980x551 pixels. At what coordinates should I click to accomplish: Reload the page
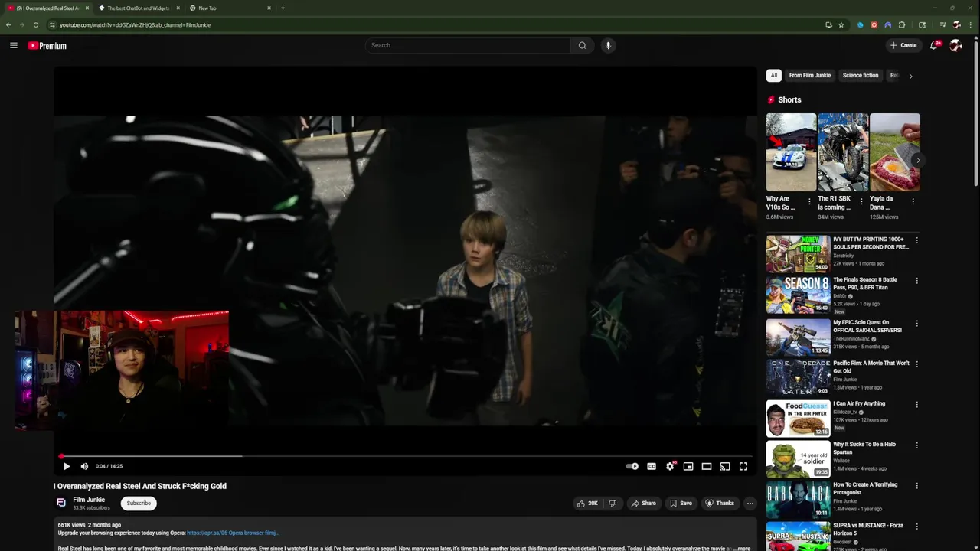pyautogui.click(x=36, y=25)
